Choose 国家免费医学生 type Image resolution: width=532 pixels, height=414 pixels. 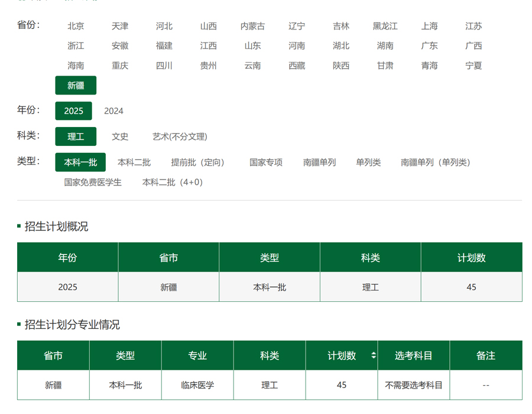[93, 182]
